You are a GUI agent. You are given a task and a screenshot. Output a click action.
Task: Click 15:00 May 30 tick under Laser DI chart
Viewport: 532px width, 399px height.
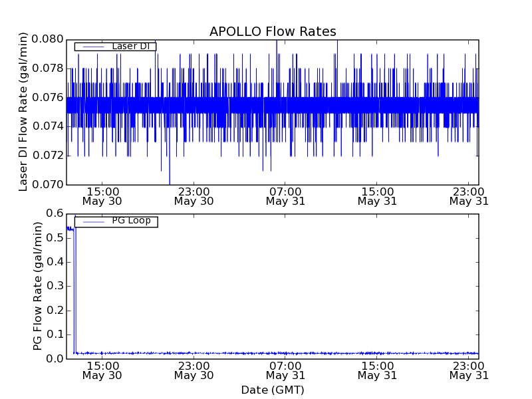pos(102,196)
